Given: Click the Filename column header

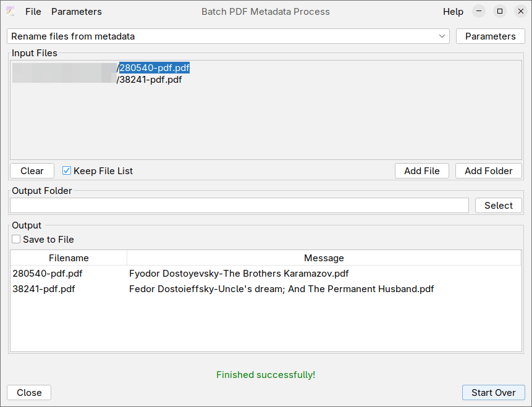Looking at the screenshot, I should (x=69, y=258).
